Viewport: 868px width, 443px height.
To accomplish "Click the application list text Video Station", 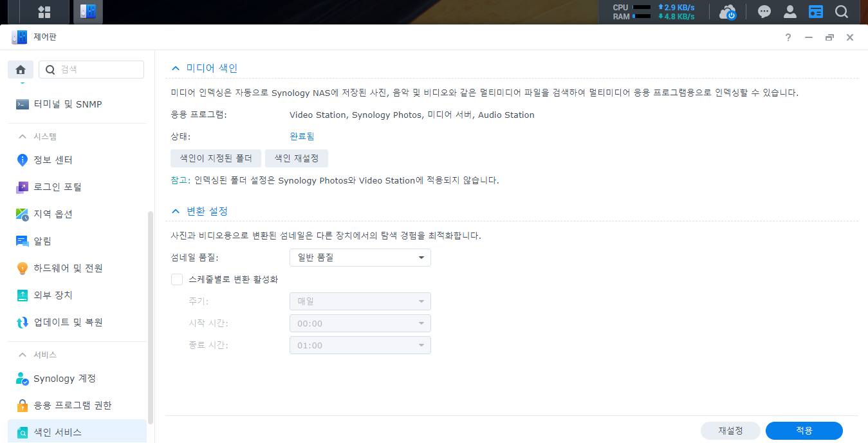I will [x=317, y=115].
